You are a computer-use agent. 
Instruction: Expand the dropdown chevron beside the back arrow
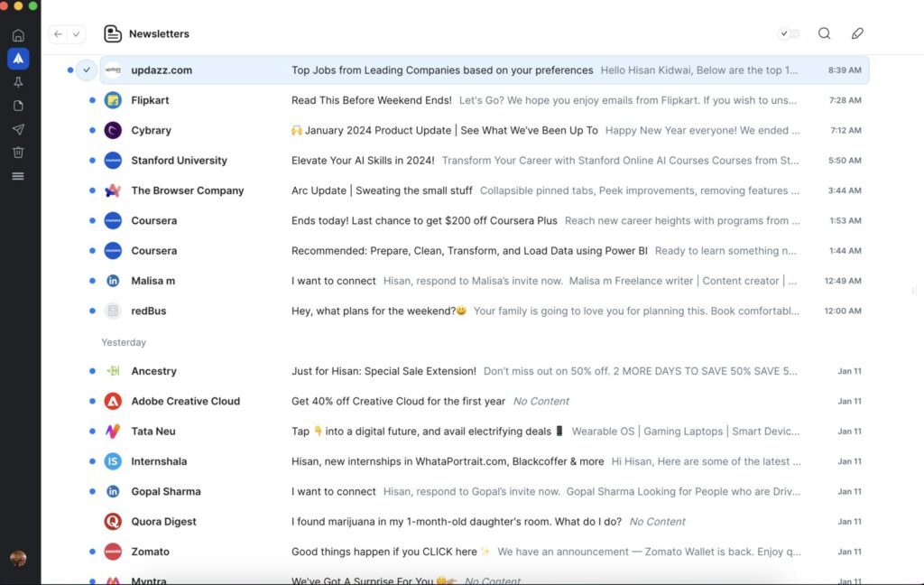[x=77, y=33]
